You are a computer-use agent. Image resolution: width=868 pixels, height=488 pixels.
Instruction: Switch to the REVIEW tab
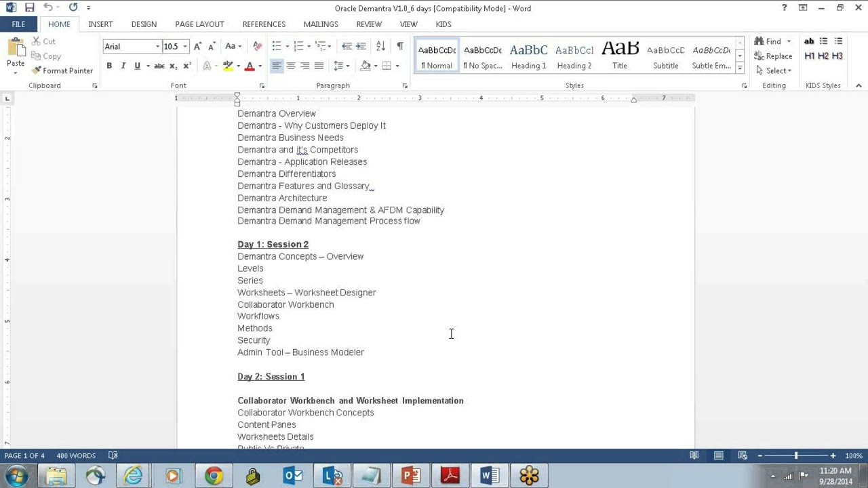[369, 24]
